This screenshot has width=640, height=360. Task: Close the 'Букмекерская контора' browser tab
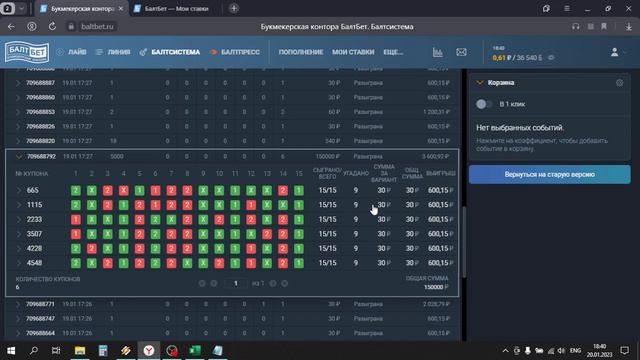pos(121,9)
